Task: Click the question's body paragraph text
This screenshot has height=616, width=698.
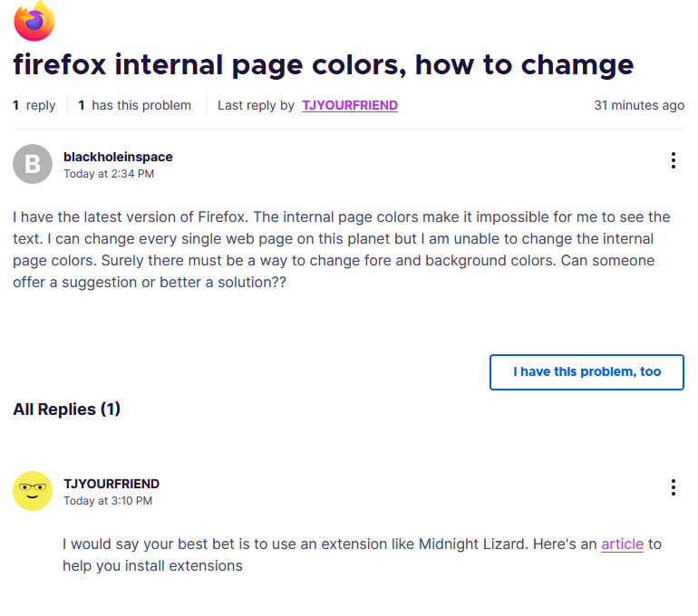Action: coord(341,249)
